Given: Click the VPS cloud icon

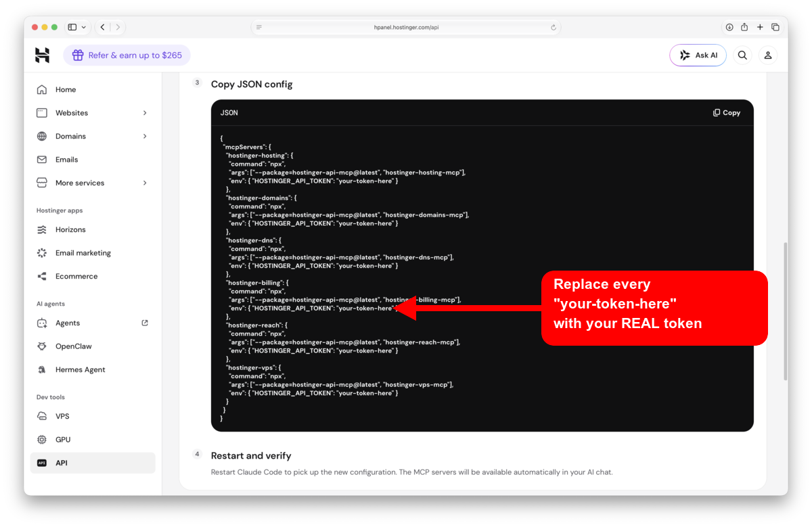Looking at the screenshot, I should coord(42,416).
